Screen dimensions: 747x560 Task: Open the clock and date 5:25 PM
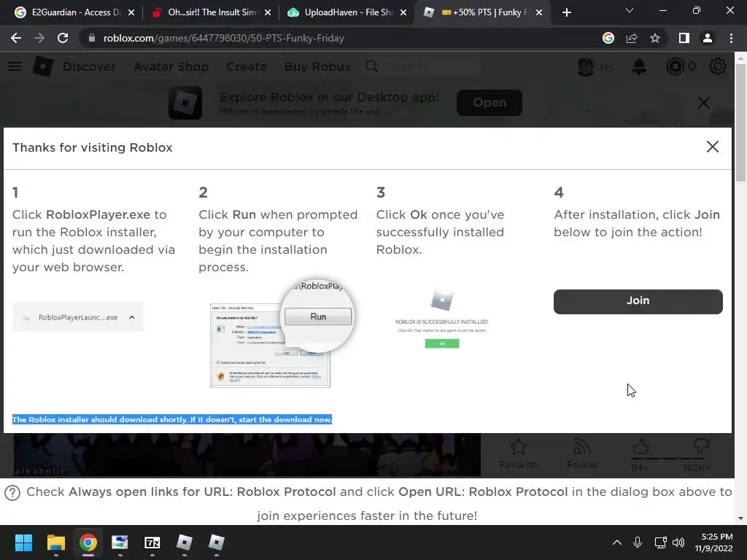(x=713, y=542)
